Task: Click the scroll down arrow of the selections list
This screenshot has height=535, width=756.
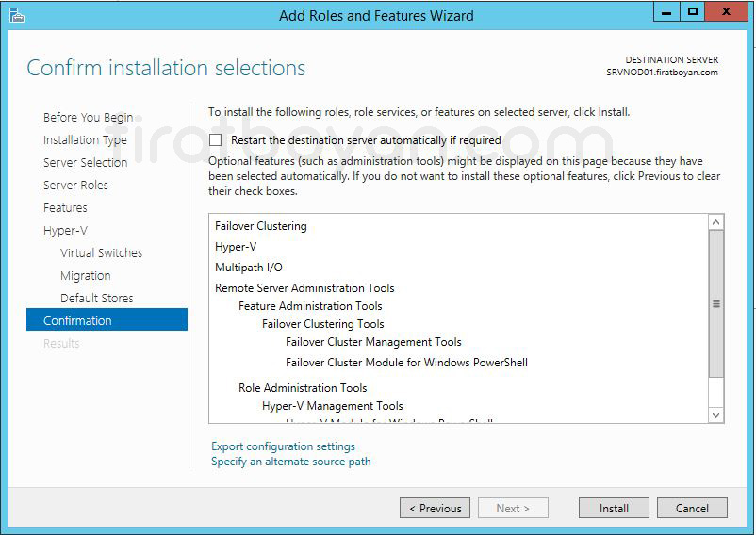Action: click(716, 415)
